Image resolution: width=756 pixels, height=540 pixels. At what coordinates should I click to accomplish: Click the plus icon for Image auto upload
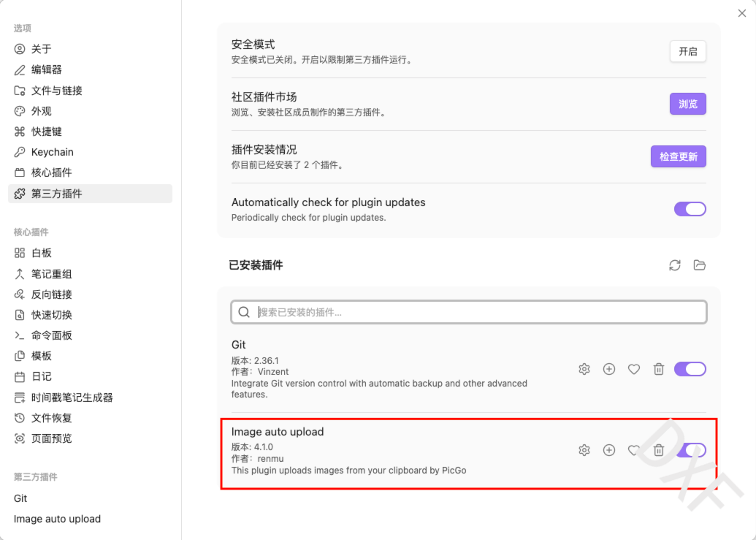[x=609, y=450]
